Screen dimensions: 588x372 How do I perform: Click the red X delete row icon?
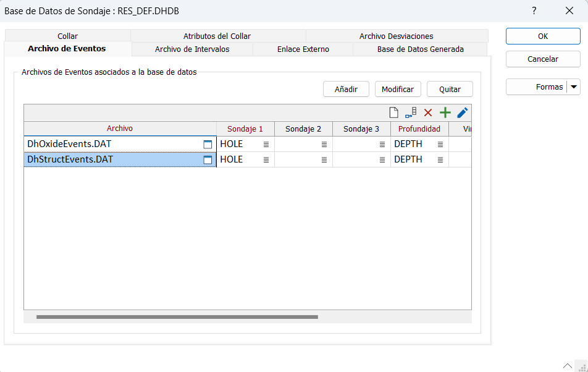pyautogui.click(x=427, y=112)
